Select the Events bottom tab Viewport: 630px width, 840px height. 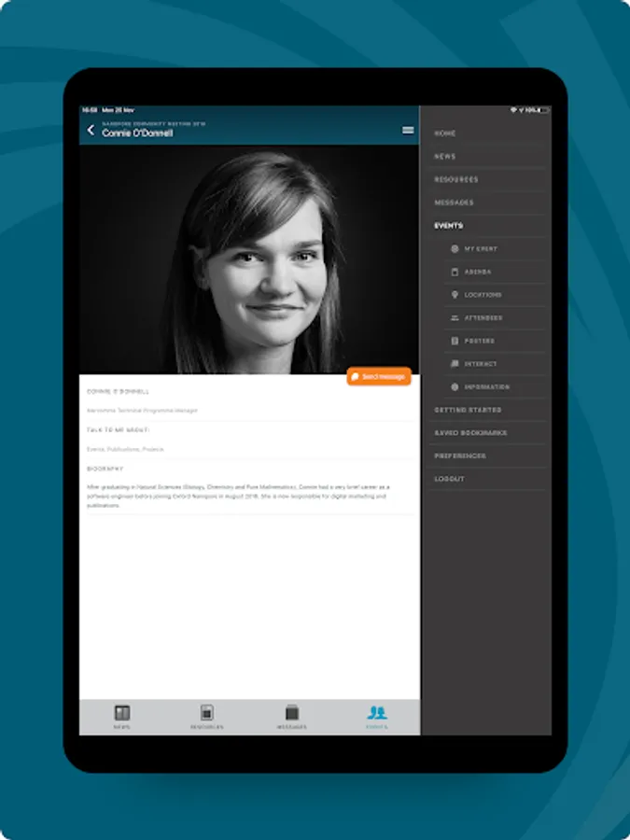point(377,717)
